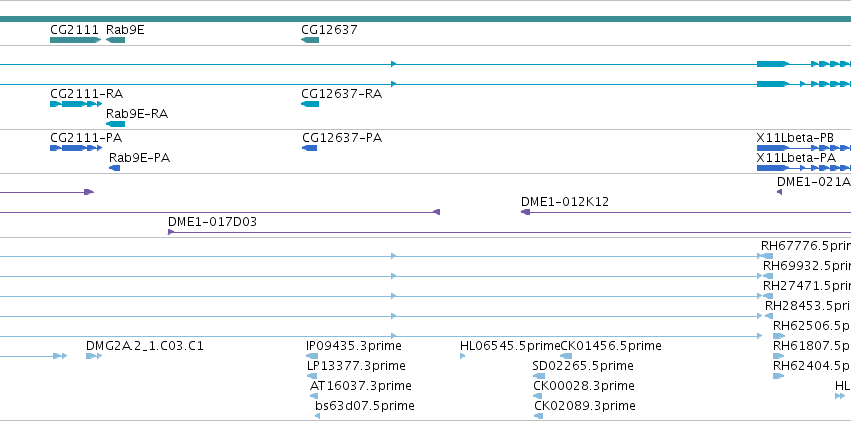The width and height of the screenshot is (851, 421).
Task: Select the X11Lbeta-PB feature
Action: tap(804, 148)
